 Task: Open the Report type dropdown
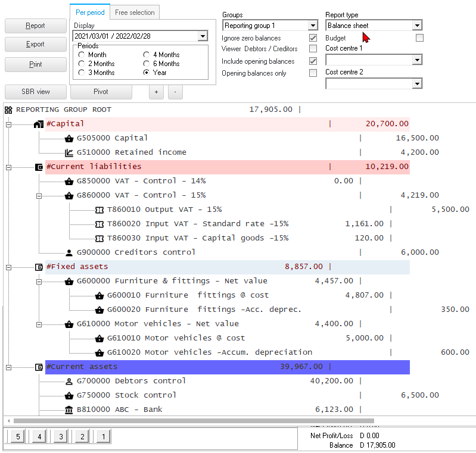[417, 26]
